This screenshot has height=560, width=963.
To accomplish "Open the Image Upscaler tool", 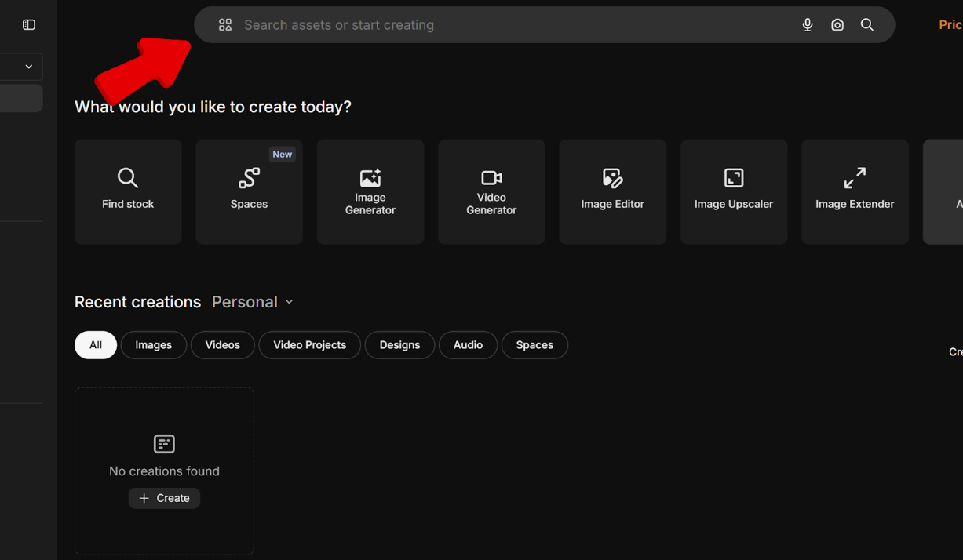I will 734,191.
